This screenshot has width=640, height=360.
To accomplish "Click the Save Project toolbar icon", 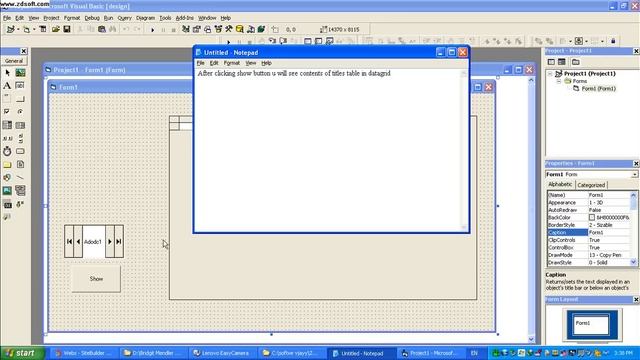I will (67, 29).
